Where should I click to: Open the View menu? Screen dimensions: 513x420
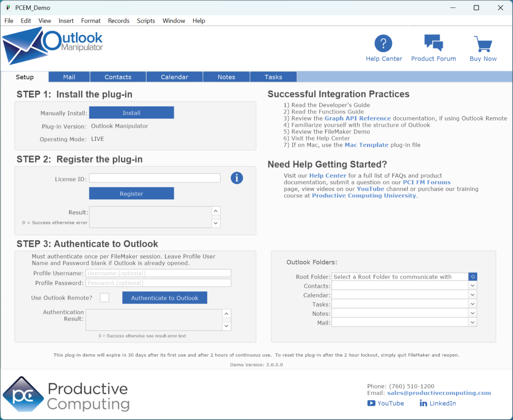click(x=45, y=21)
